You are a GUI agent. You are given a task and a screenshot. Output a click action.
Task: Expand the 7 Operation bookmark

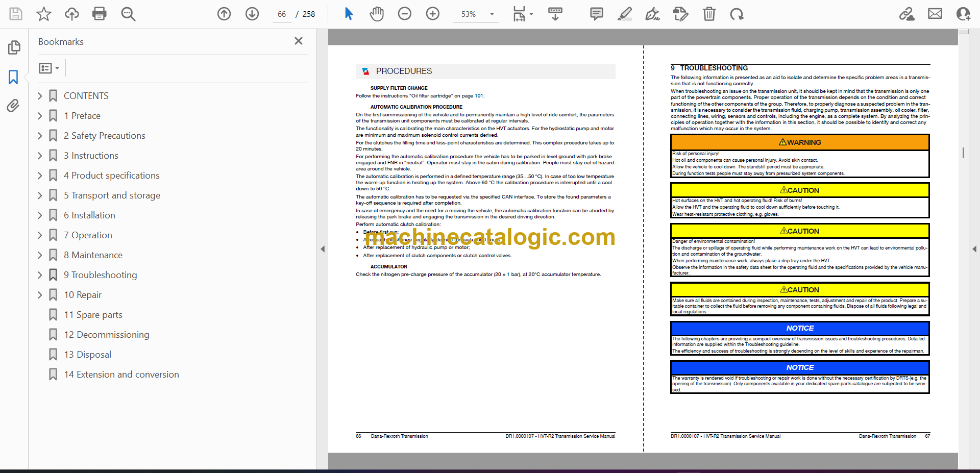40,235
